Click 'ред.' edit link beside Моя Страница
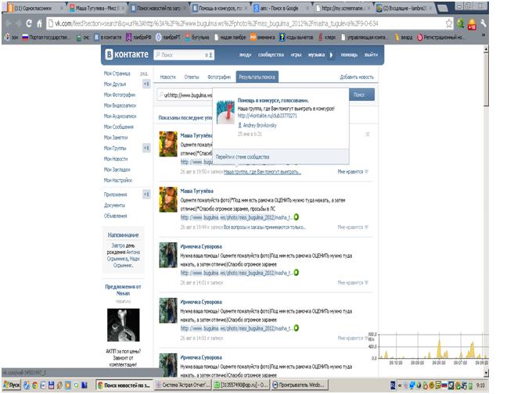Image resolution: width=532 pixels, height=394 pixels. 144,73
